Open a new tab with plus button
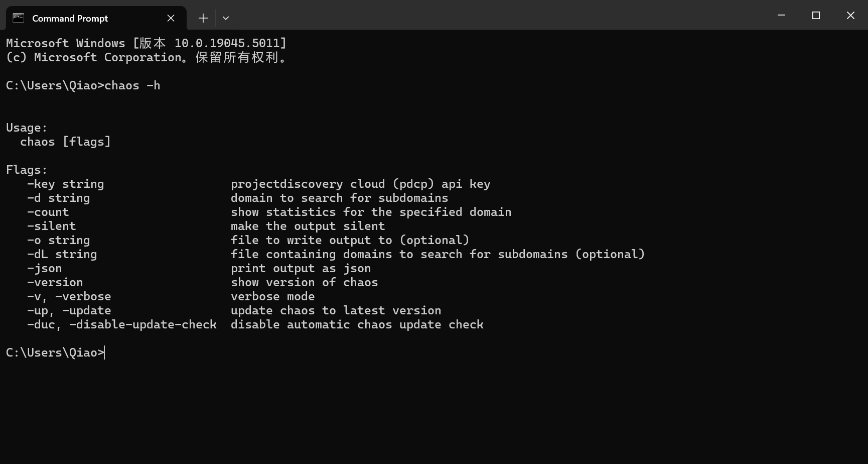This screenshot has height=464, width=868. click(x=203, y=18)
